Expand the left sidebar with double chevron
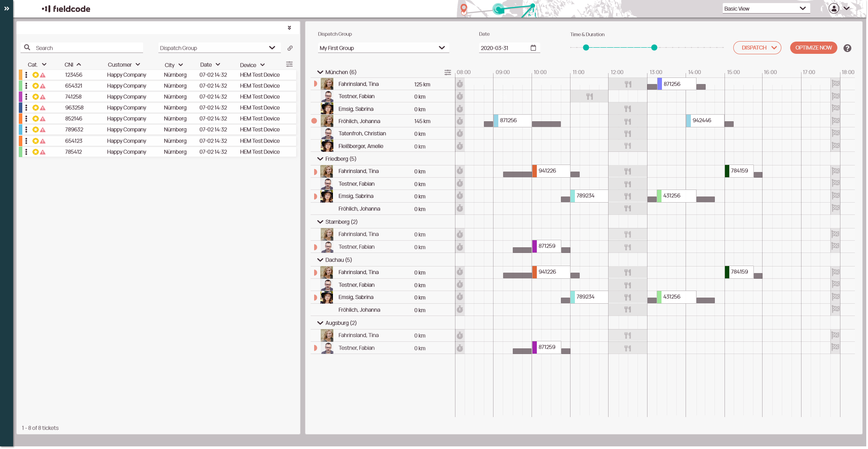Image resolution: width=868 pixels, height=449 pixels. click(7, 8)
